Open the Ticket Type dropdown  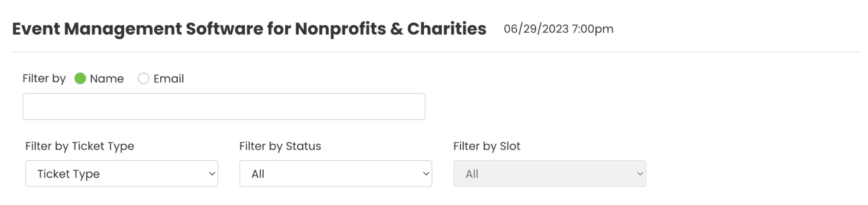[x=122, y=174]
